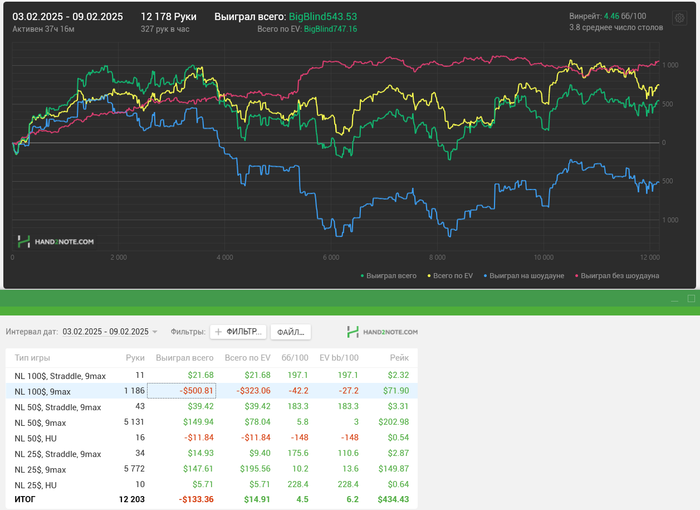Viewport: 700px width, 510px height.
Task: Sort by the 'Тип игры' column header
Action: click(x=31, y=357)
